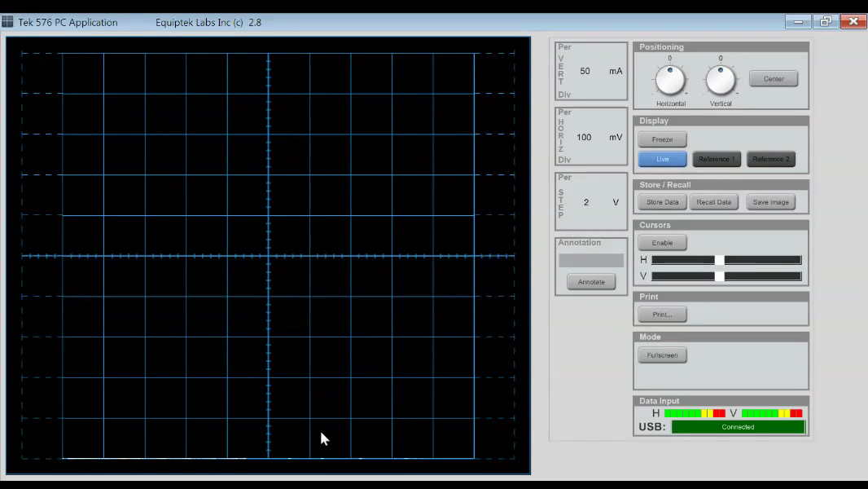Viewport: 868px width, 489px height.
Task: Click the H cursor slider handle
Action: point(719,260)
